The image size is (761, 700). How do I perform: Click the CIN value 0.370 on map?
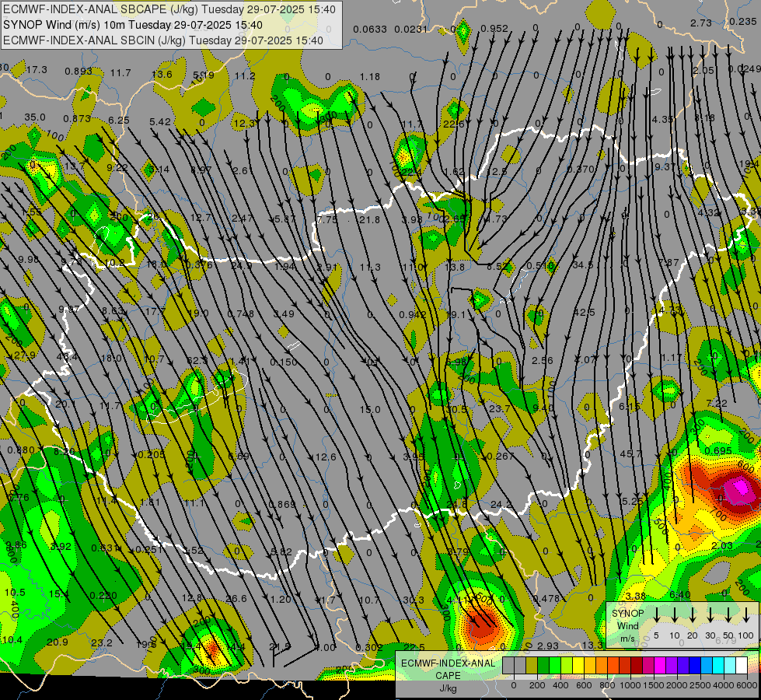click(x=581, y=169)
